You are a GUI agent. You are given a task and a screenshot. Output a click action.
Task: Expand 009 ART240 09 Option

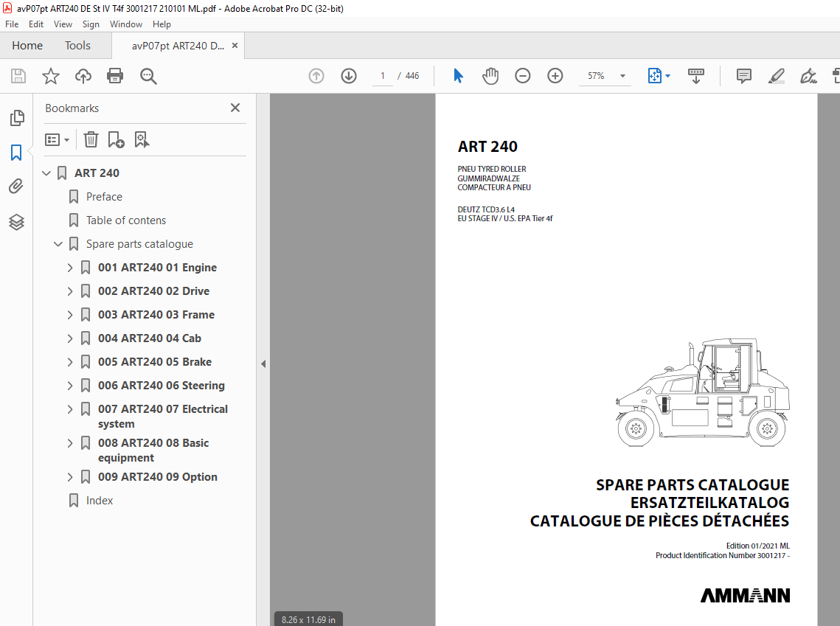69,477
